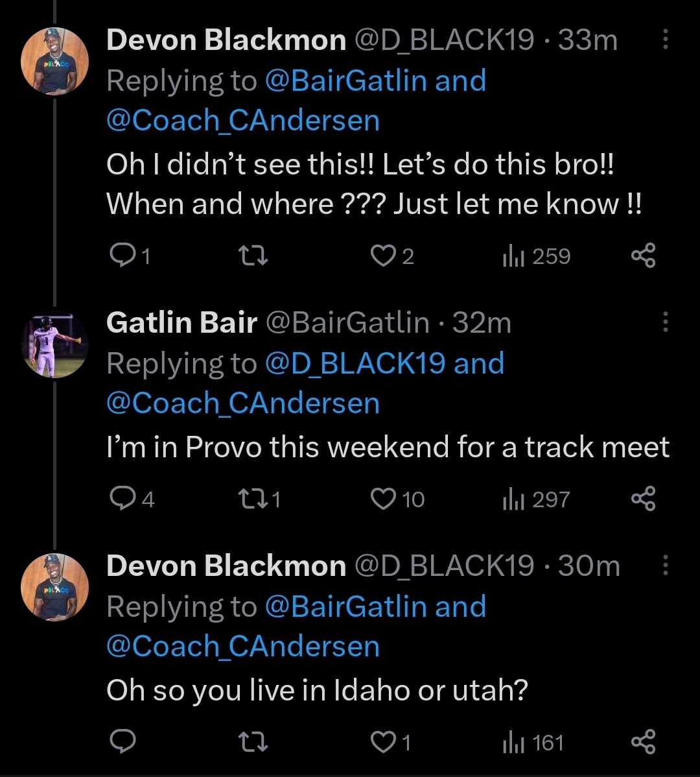Image resolution: width=700 pixels, height=777 pixels.
Task: Select the share icon on the bottom tweet
Action: click(x=644, y=742)
